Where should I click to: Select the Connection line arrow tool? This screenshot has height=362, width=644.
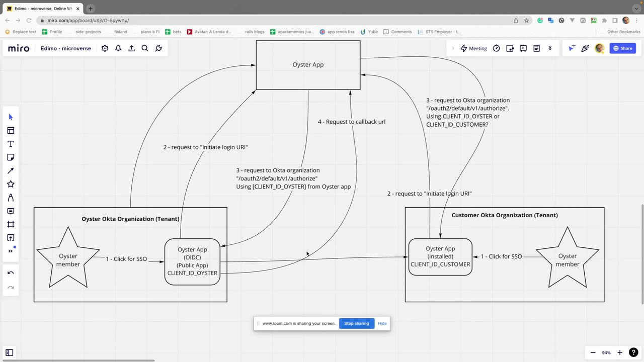click(x=11, y=171)
